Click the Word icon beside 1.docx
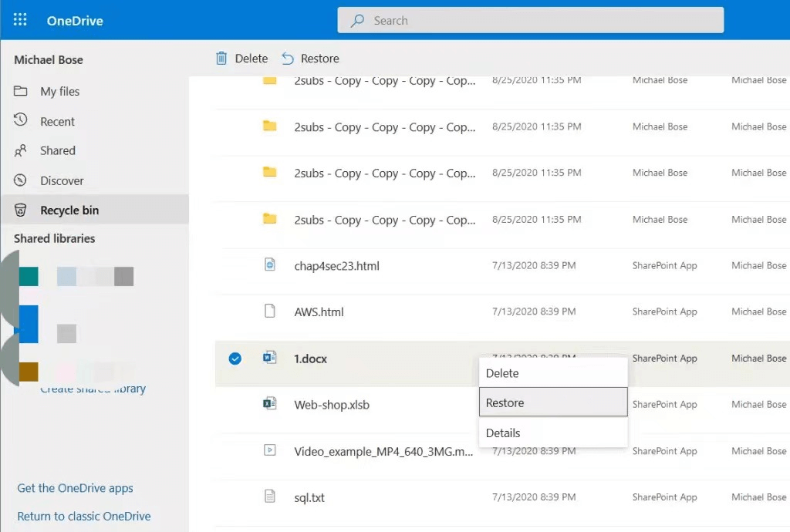Image resolution: width=790 pixels, height=532 pixels. tap(269, 358)
